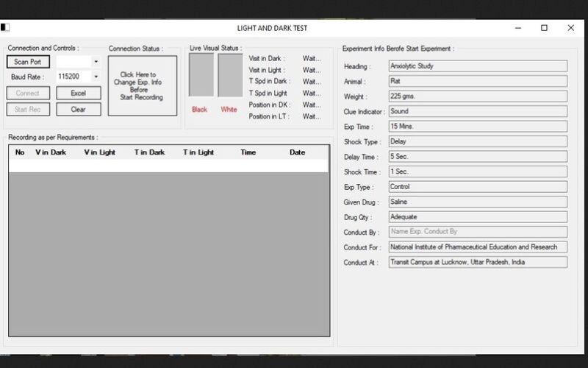588x368 pixels.
Task: Click the Connect button
Action: [x=28, y=93]
